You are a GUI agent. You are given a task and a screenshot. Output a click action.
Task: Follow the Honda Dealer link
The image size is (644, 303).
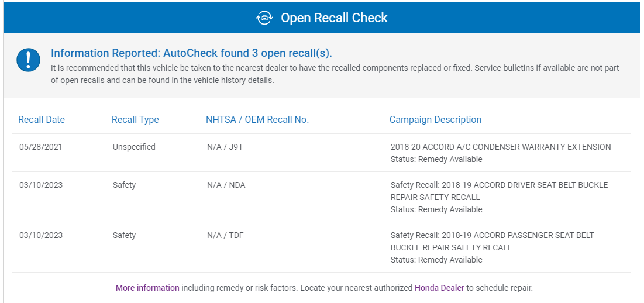pos(439,288)
